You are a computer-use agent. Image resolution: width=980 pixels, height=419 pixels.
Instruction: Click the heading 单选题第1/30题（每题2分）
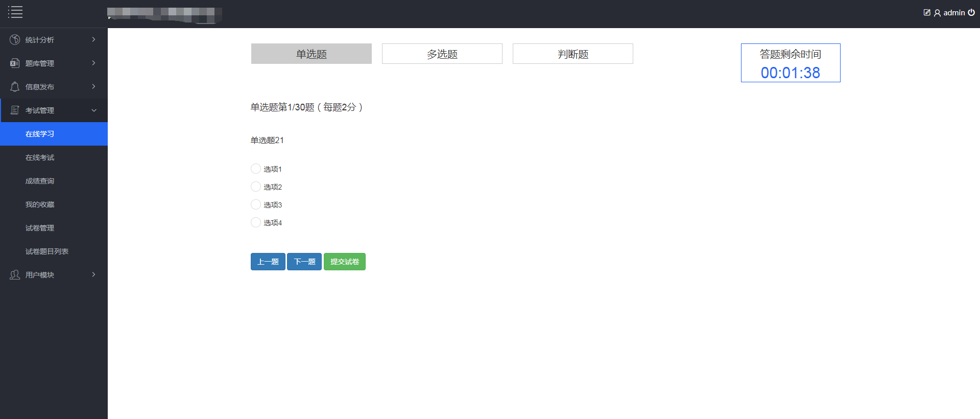pos(307,107)
